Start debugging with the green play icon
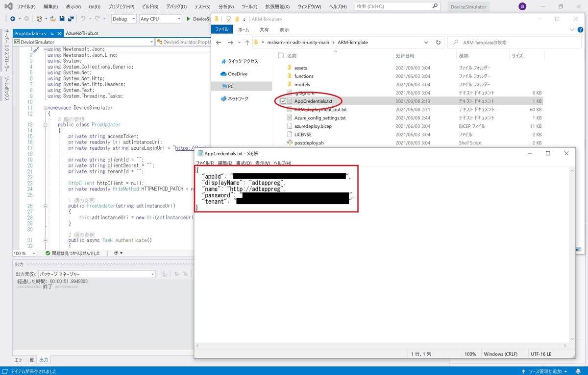The height and width of the screenshot is (375, 588). coord(188,19)
